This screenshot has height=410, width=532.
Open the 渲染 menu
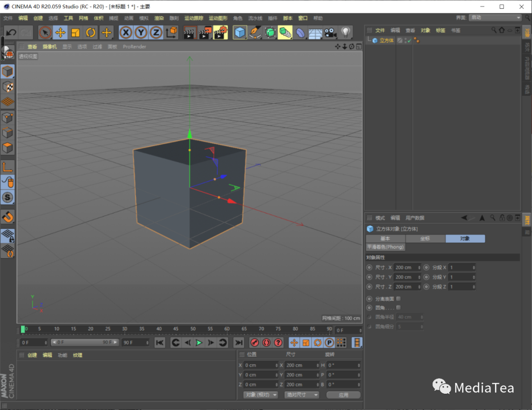159,18
